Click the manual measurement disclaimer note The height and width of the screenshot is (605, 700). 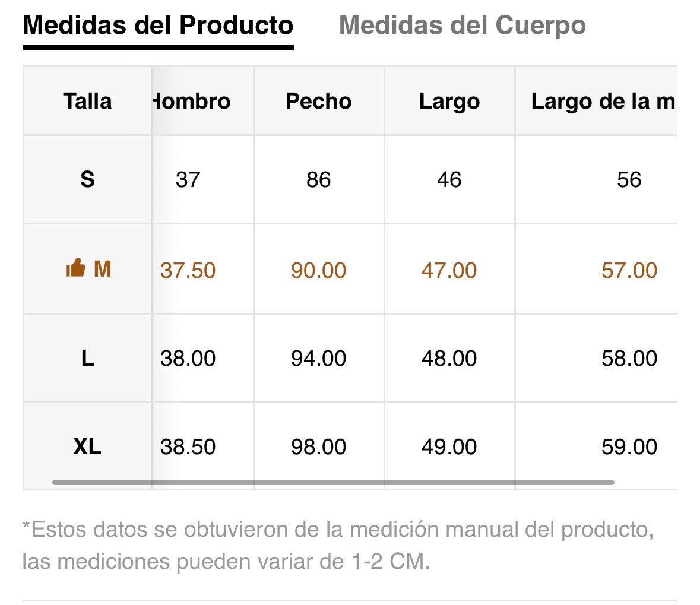(x=338, y=545)
